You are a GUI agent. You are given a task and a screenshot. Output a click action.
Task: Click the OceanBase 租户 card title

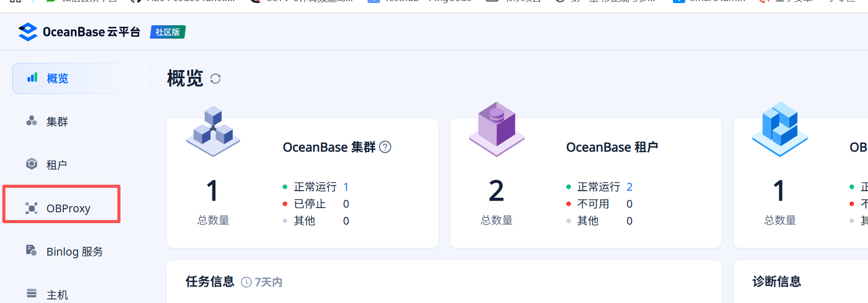612,147
